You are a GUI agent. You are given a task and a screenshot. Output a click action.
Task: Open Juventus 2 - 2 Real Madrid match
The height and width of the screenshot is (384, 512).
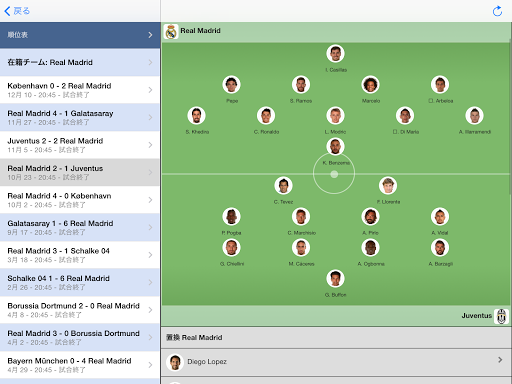(x=80, y=145)
